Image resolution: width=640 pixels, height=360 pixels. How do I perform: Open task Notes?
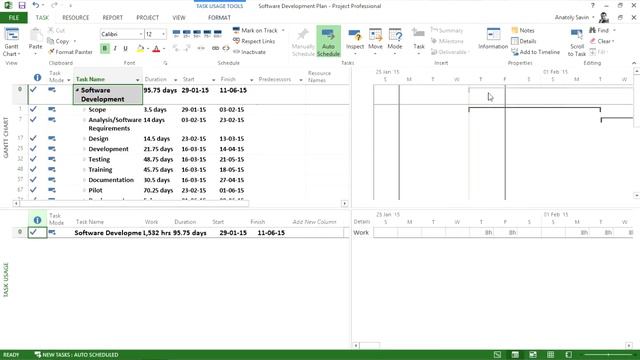522,31
